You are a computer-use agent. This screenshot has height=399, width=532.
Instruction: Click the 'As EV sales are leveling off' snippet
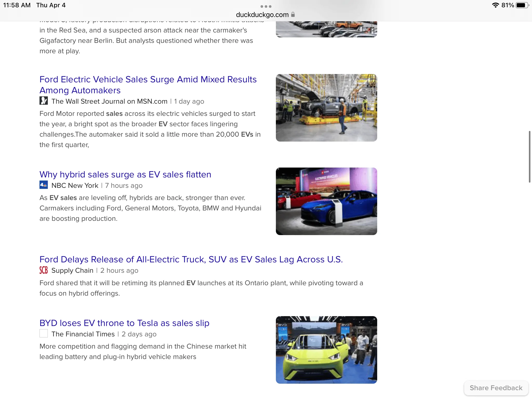[150, 208]
